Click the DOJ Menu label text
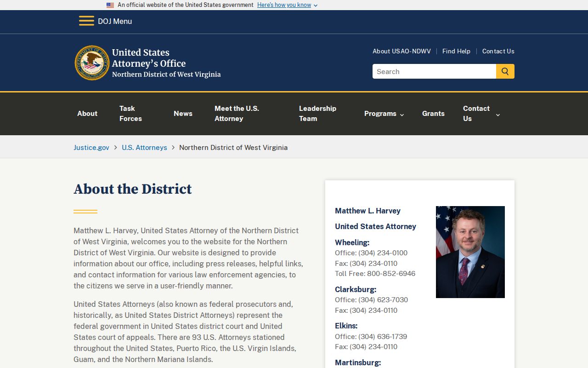Image resolution: width=588 pixels, height=368 pixels. point(115,21)
